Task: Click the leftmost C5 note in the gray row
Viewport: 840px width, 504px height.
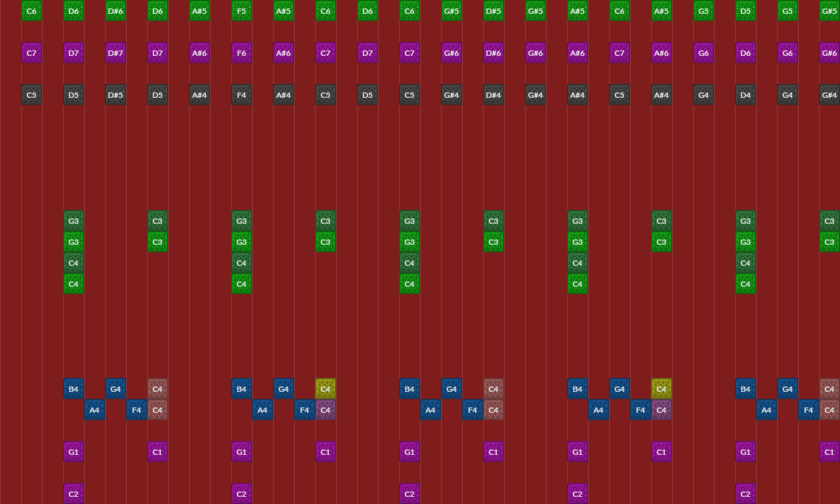Action: coord(31,94)
